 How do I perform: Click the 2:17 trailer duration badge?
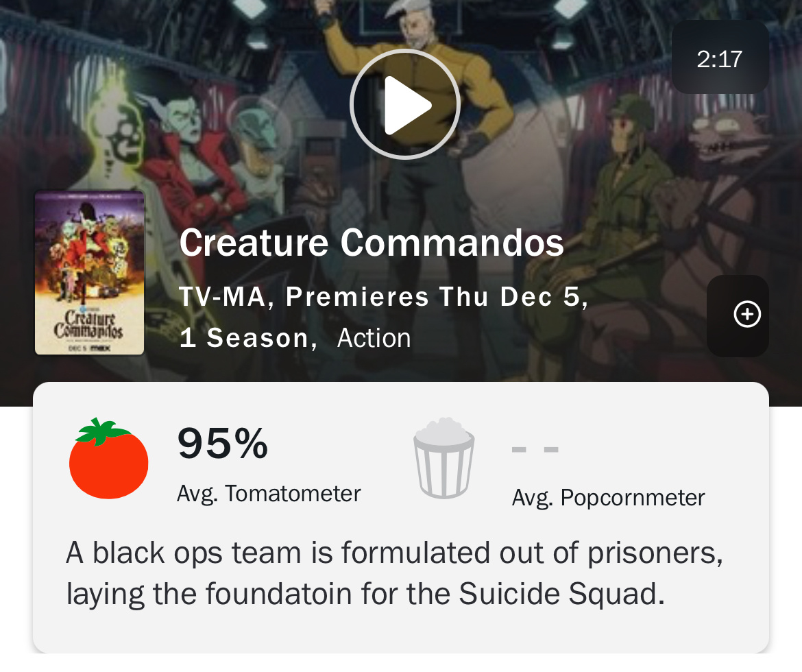click(x=720, y=58)
